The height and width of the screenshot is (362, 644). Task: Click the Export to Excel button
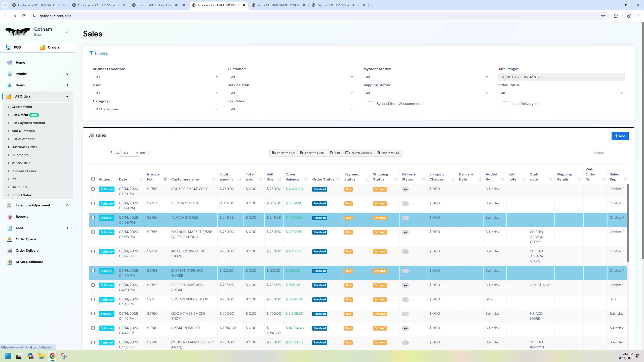pos(312,153)
